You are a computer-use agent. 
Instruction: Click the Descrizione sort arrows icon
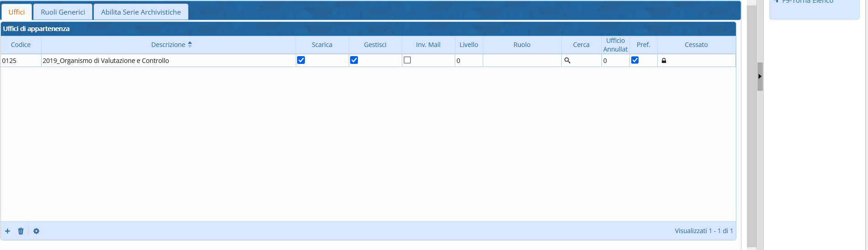[190, 44]
